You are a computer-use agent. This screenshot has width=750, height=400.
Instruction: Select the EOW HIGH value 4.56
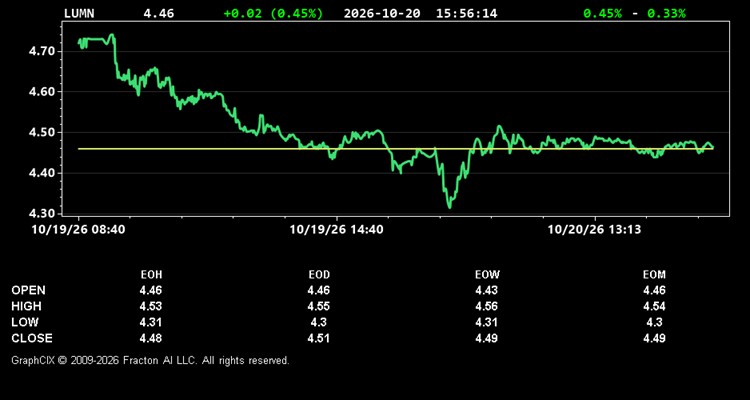(x=487, y=306)
